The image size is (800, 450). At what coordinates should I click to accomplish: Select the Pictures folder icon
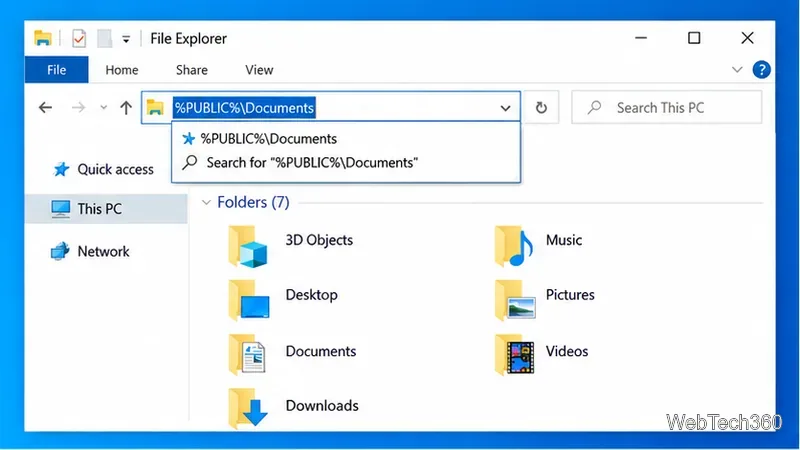(x=515, y=301)
